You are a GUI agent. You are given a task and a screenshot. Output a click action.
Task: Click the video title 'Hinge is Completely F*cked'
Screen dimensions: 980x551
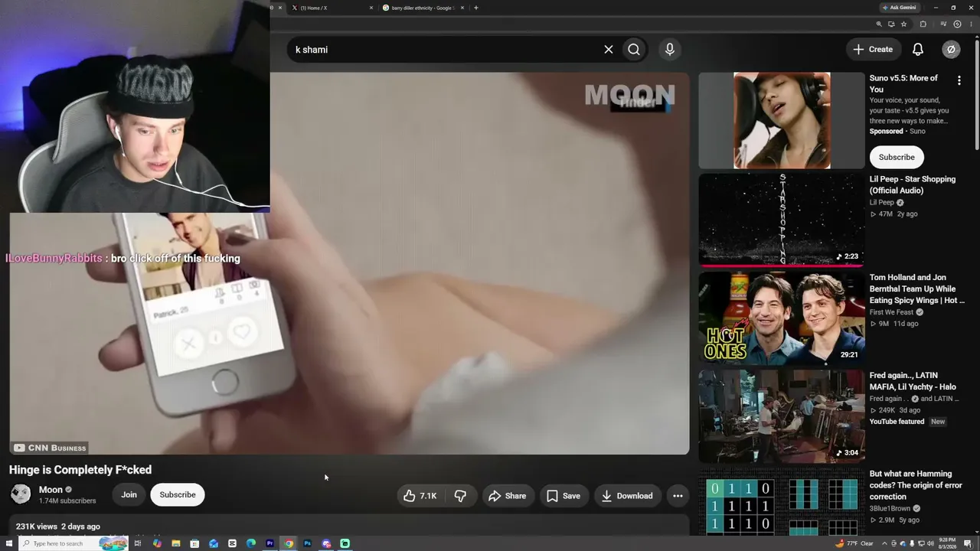(80, 470)
